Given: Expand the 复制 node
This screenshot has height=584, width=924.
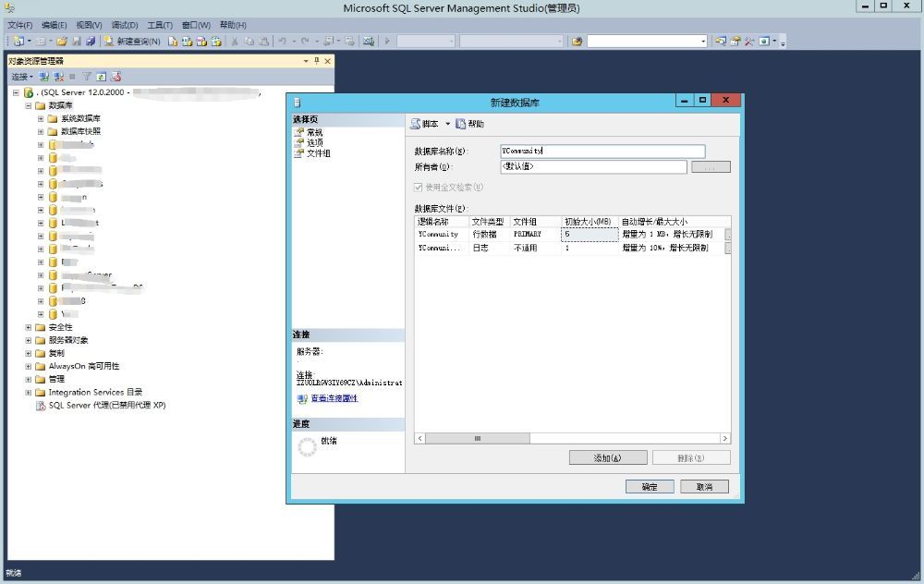Looking at the screenshot, I should 28,353.
